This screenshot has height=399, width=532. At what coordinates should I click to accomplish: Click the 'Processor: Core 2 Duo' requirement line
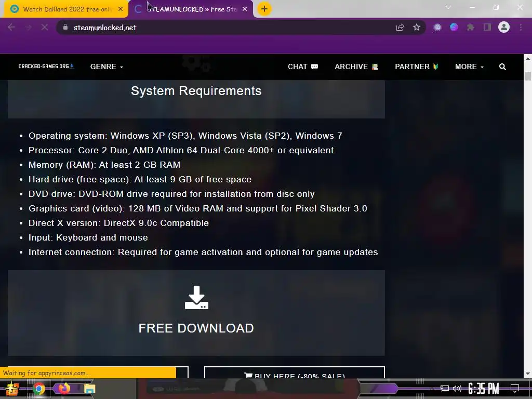181,150
